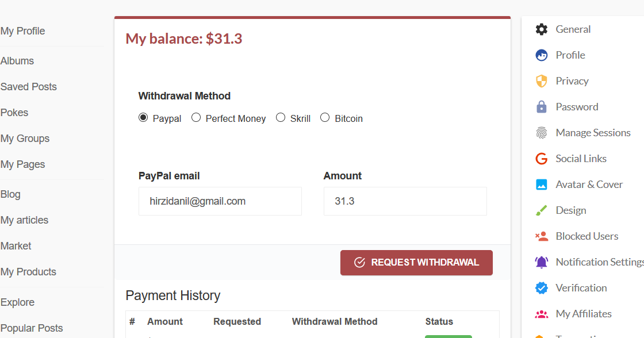This screenshot has width=644, height=338.
Task: Click the PayPal email input field
Action: [220, 201]
